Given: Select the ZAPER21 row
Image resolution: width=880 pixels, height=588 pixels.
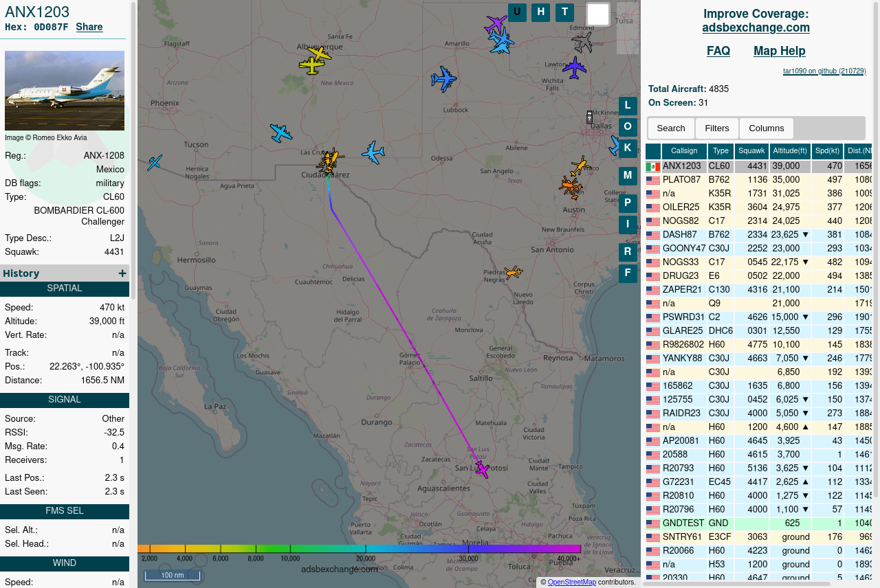Looking at the screenshot, I should 759,290.
